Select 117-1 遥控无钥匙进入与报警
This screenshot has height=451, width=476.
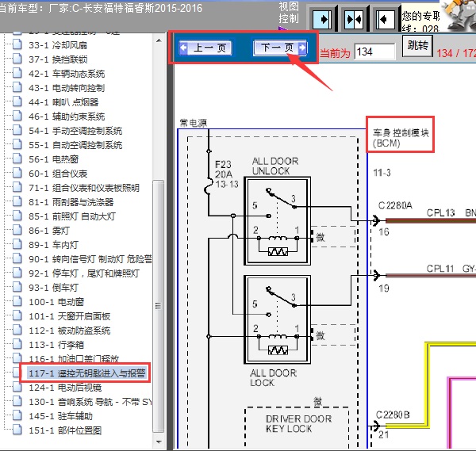tap(87, 373)
